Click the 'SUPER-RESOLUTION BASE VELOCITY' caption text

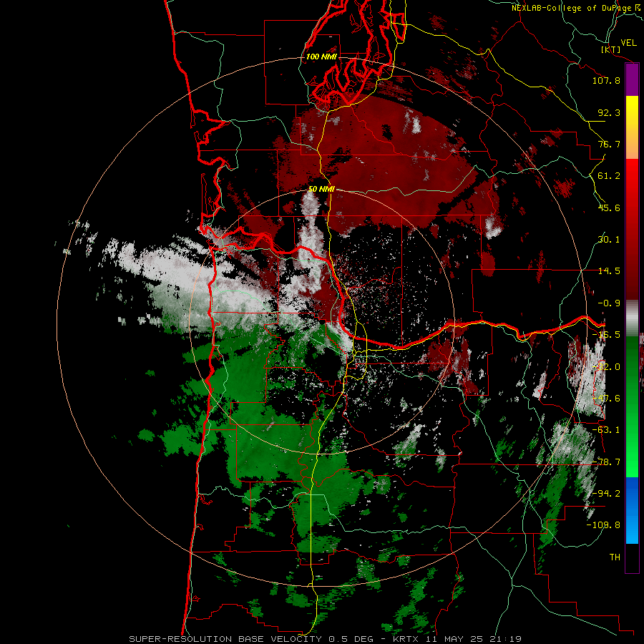[225, 639]
